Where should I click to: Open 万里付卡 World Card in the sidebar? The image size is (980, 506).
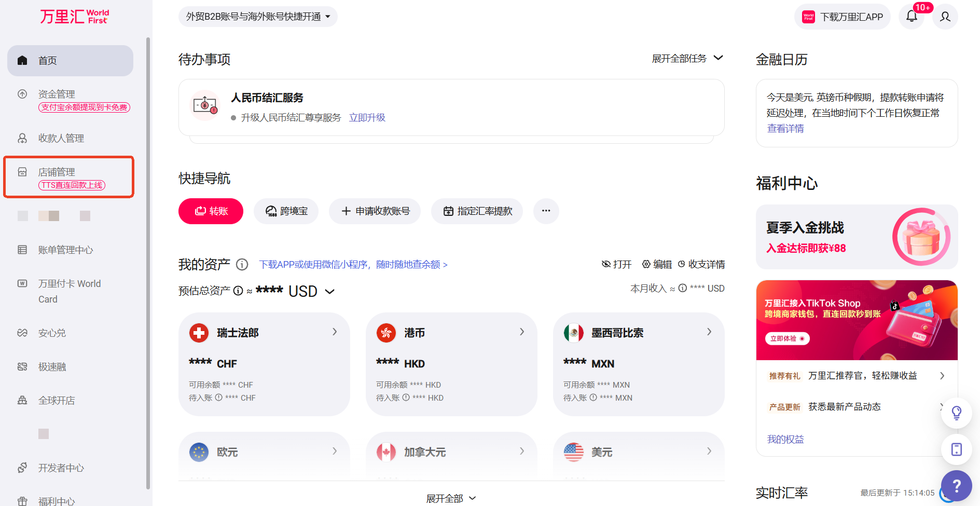(69, 291)
